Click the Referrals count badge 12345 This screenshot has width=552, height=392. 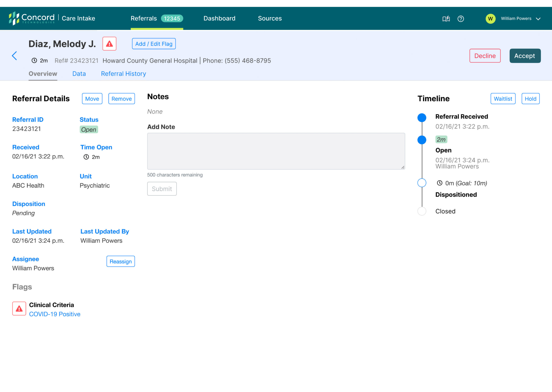(172, 18)
